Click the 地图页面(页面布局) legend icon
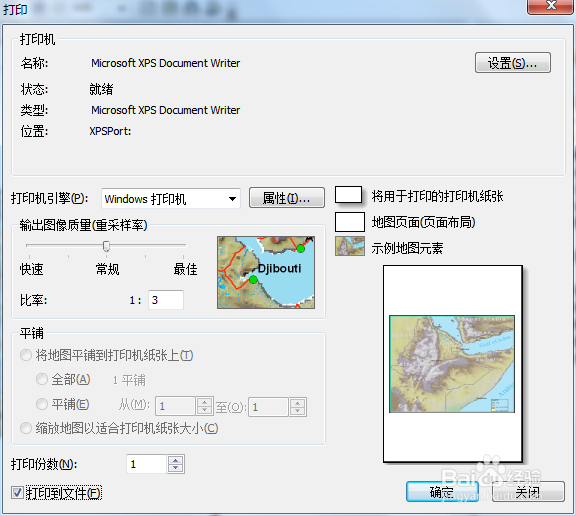The width and height of the screenshot is (576, 516). point(350,222)
